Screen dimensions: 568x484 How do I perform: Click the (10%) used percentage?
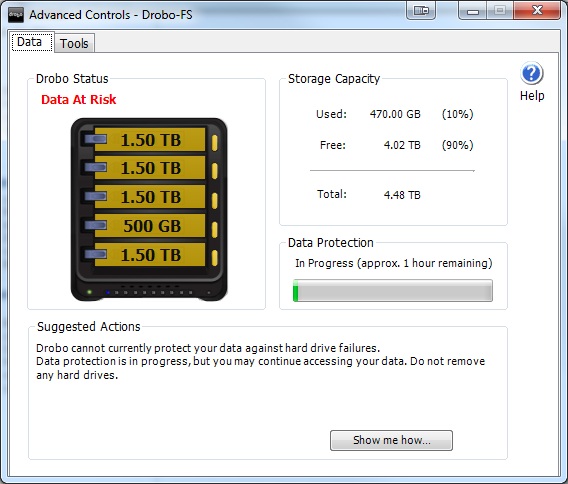(458, 114)
